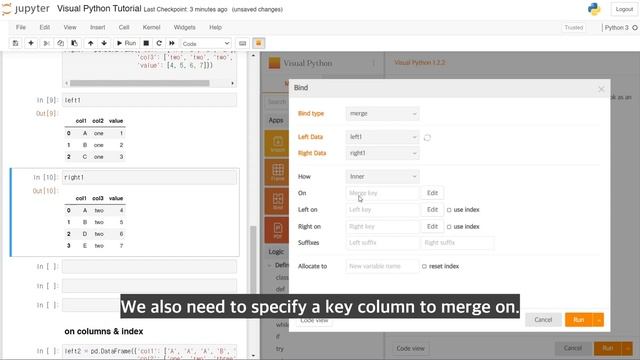Run the Bind dialog code
The height and width of the screenshot is (360, 640).
point(578,320)
